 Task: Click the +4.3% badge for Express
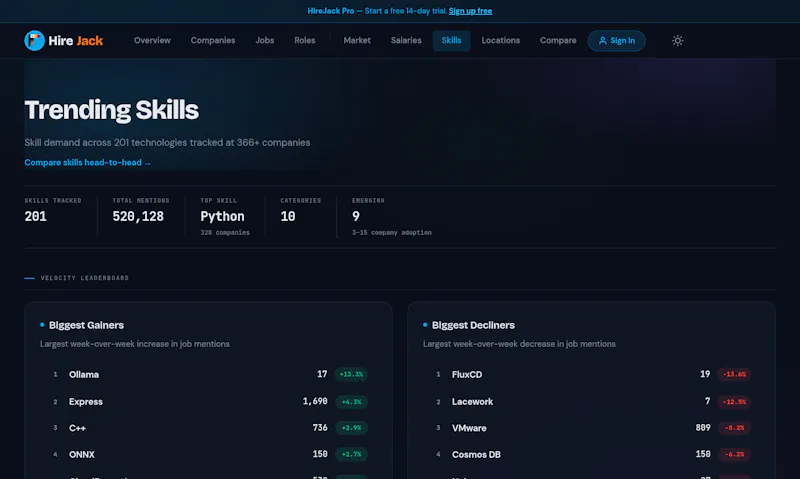click(351, 402)
